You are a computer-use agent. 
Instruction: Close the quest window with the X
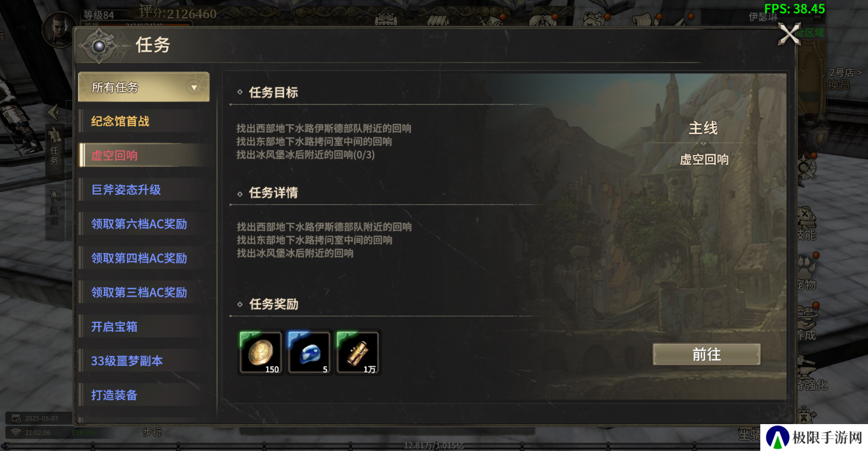point(789,35)
